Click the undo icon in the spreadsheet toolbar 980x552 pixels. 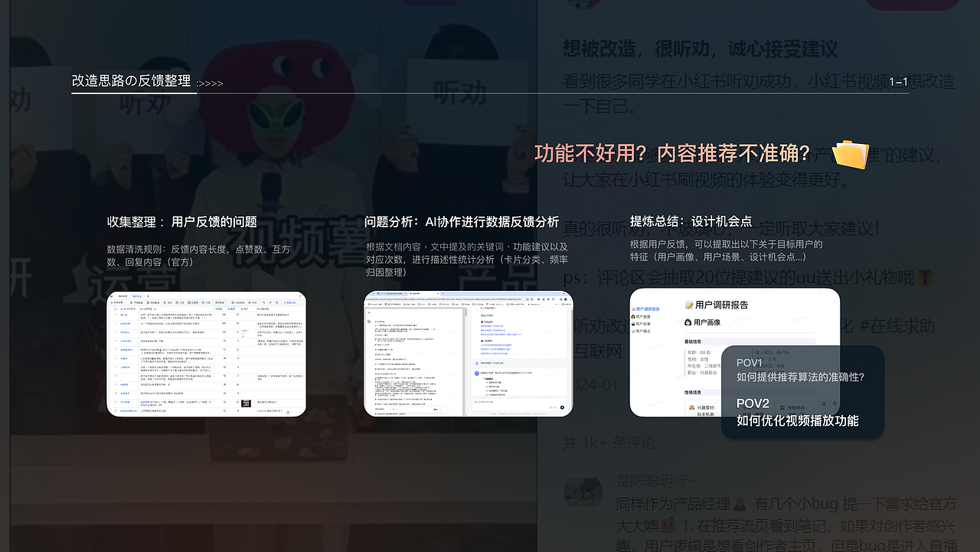263,302
